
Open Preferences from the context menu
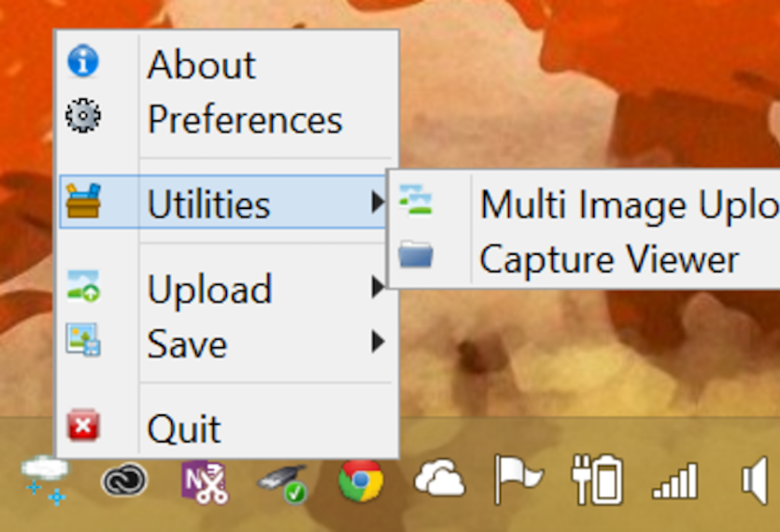(228, 119)
